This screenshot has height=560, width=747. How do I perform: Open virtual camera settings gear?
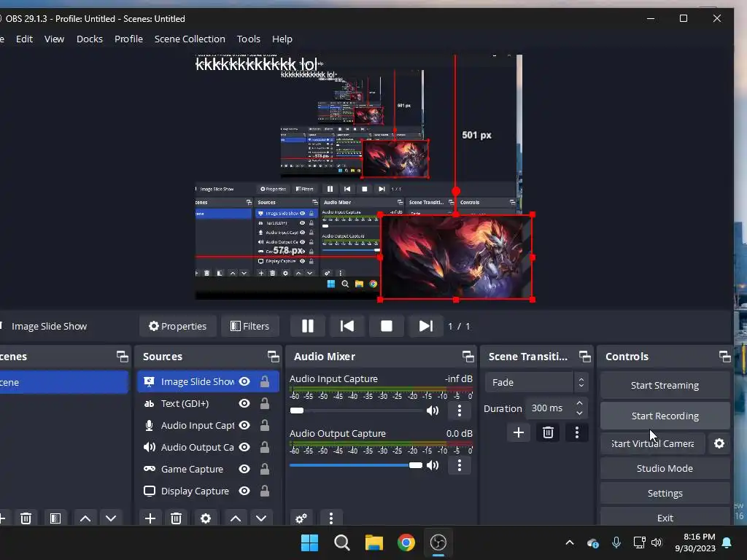(x=719, y=444)
